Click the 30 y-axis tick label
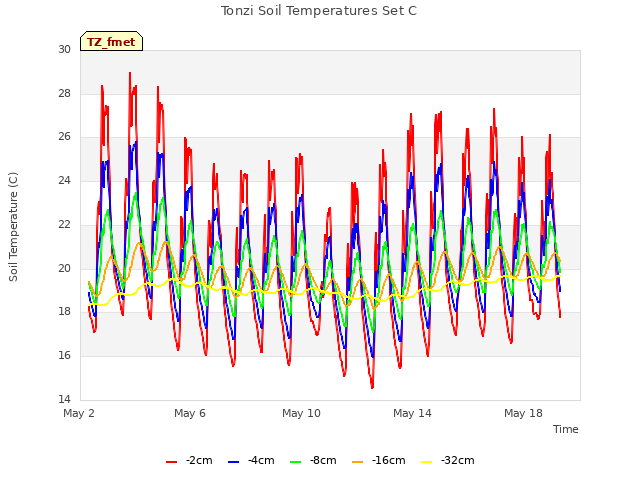The image size is (640, 480). click(x=64, y=49)
